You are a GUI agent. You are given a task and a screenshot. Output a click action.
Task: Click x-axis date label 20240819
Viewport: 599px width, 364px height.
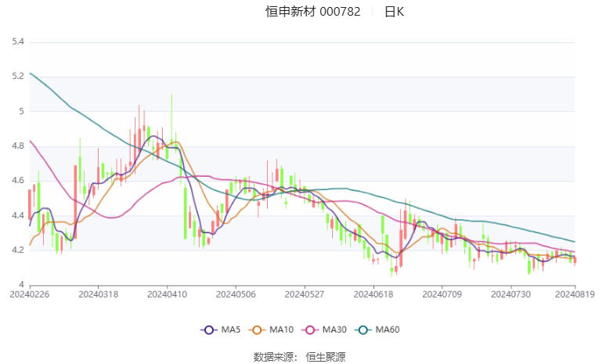(575, 294)
